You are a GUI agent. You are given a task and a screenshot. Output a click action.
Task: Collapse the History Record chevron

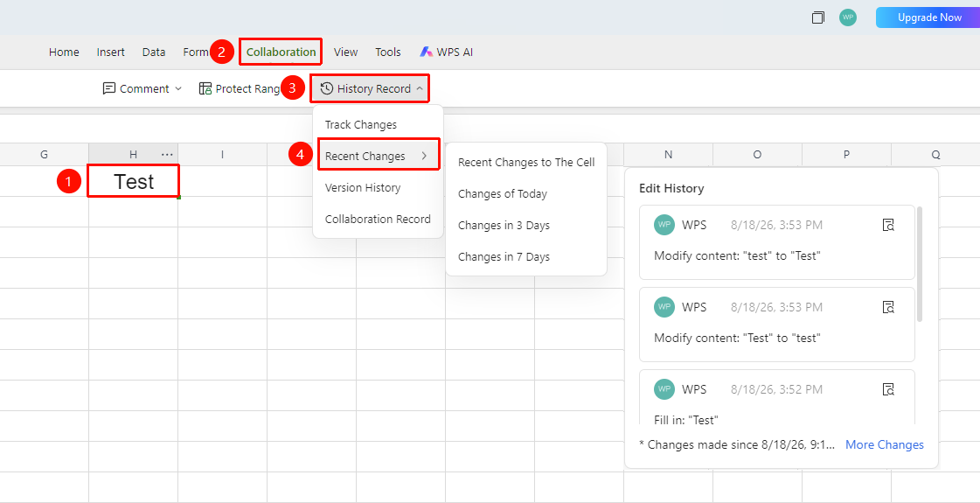pyautogui.click(x=420, y=89)
